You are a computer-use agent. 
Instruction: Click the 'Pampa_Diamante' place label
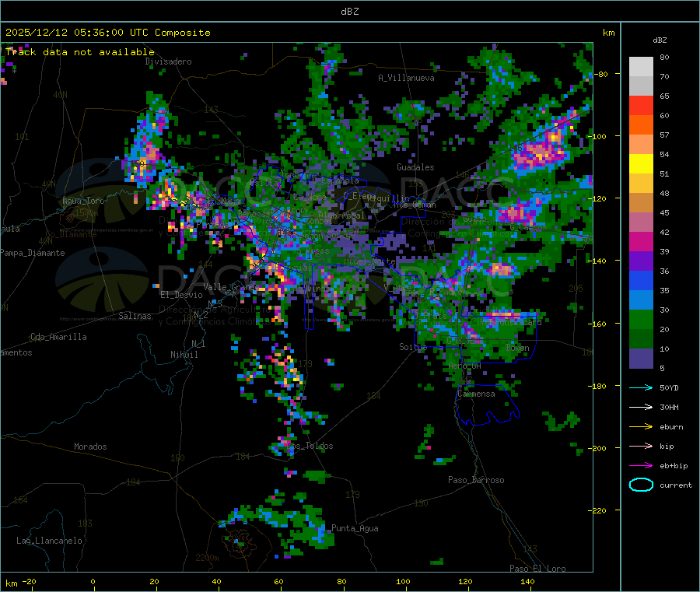[33, 253]
